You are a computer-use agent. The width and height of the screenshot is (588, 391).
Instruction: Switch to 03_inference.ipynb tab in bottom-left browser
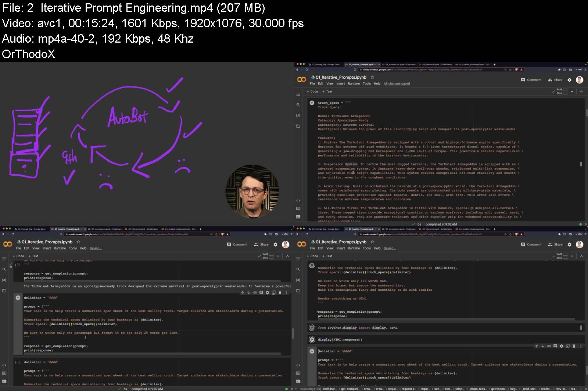141,229
